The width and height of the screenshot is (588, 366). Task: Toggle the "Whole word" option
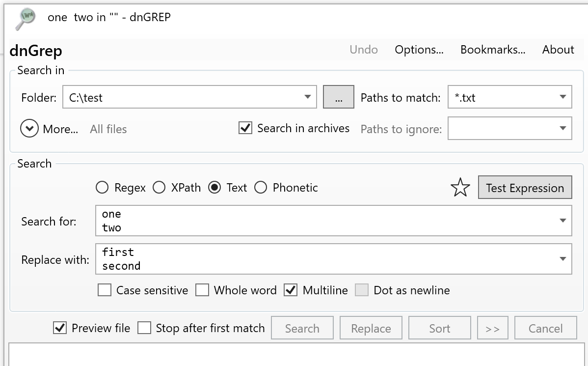point(203,290)
